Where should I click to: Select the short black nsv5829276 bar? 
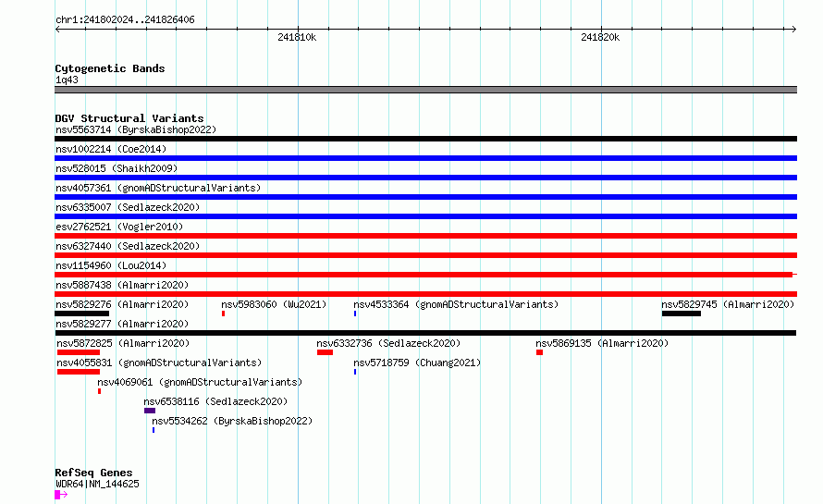[82, 313]
